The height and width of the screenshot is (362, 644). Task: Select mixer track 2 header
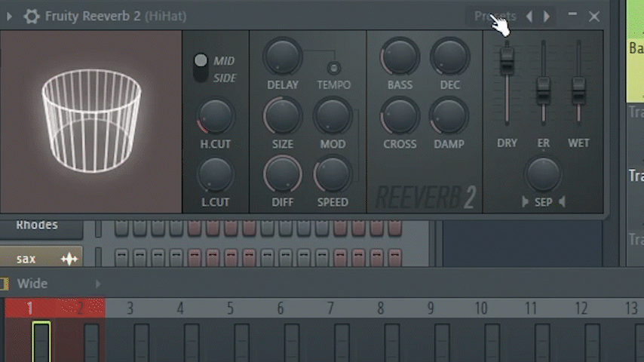click(80, 308)
